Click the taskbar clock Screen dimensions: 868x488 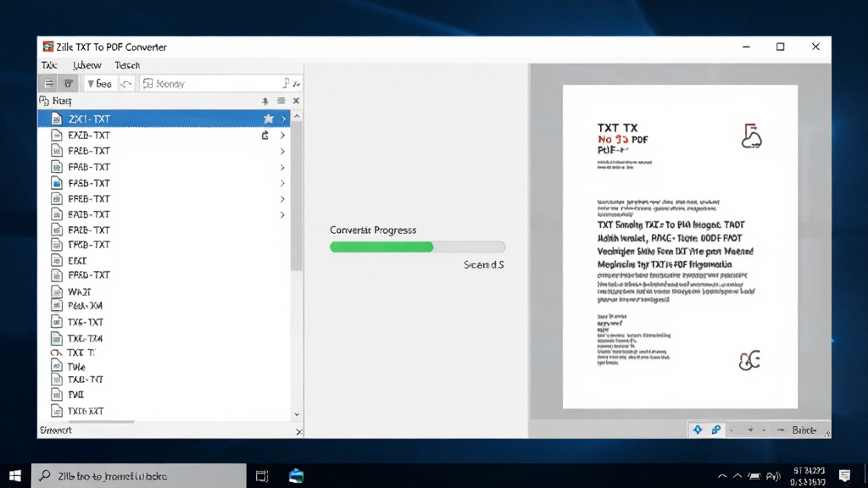809,476
